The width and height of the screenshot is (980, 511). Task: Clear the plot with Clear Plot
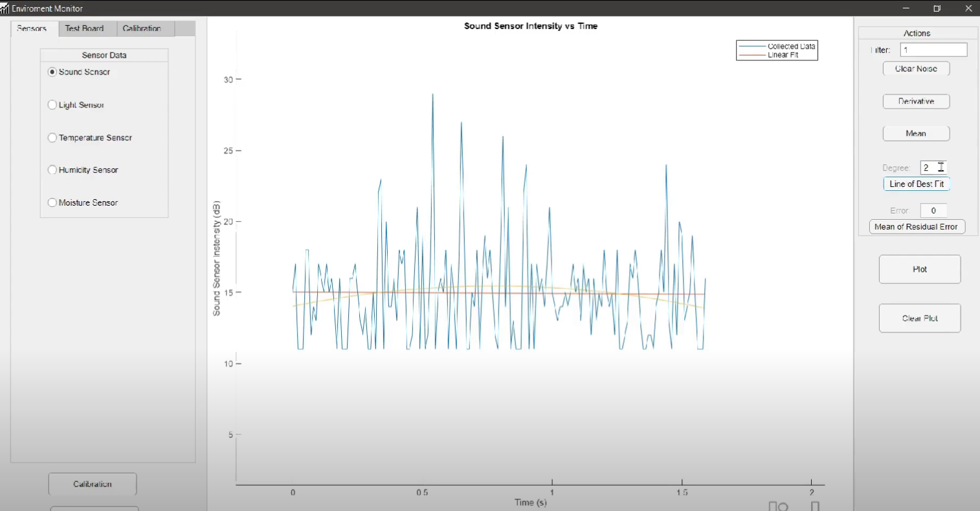click(920, 318)
